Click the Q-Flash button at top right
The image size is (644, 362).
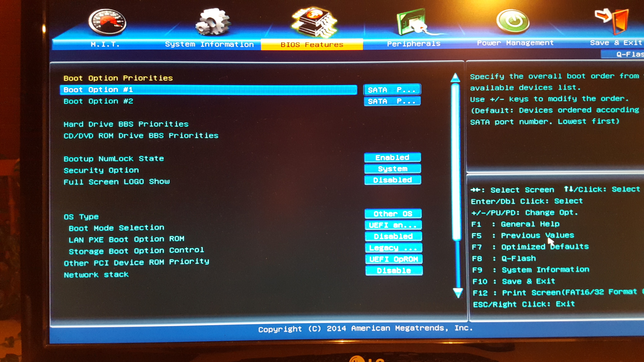coord(627,54)
